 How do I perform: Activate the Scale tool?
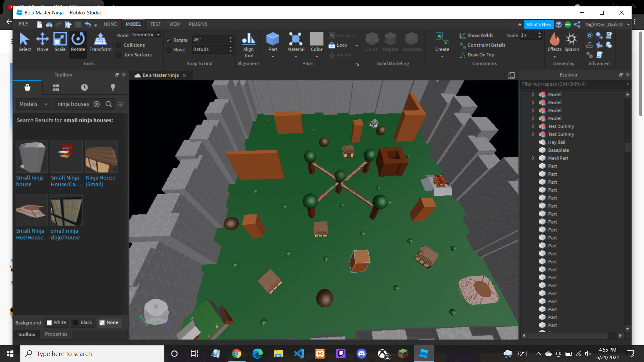coord(60,42)
